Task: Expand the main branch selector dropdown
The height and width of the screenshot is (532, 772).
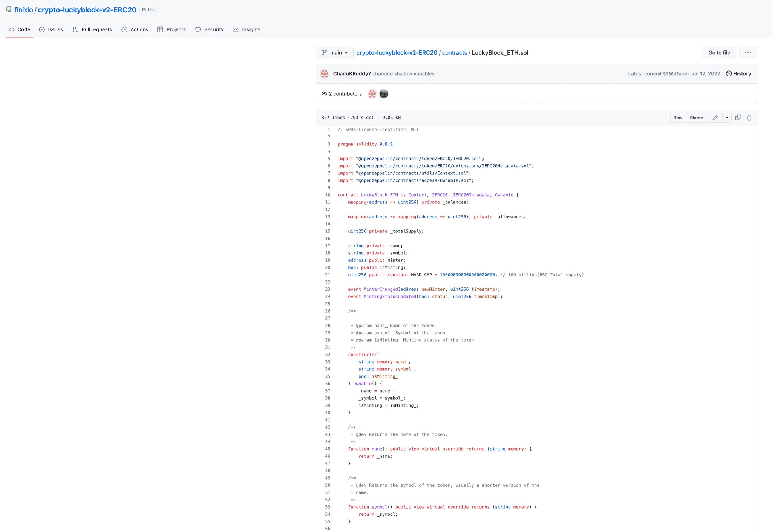Action: pos(334,53)
